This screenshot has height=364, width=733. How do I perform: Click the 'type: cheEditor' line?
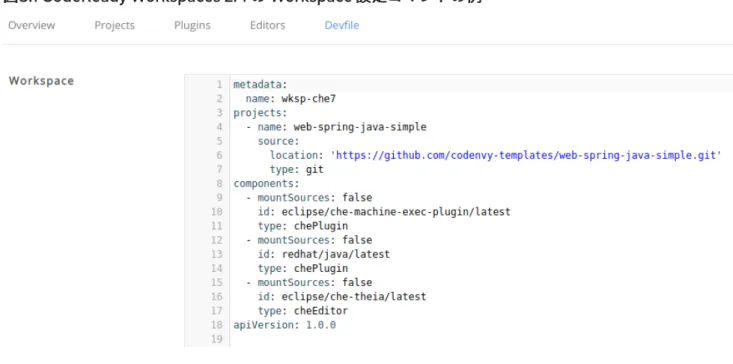(x=302, y=311)
